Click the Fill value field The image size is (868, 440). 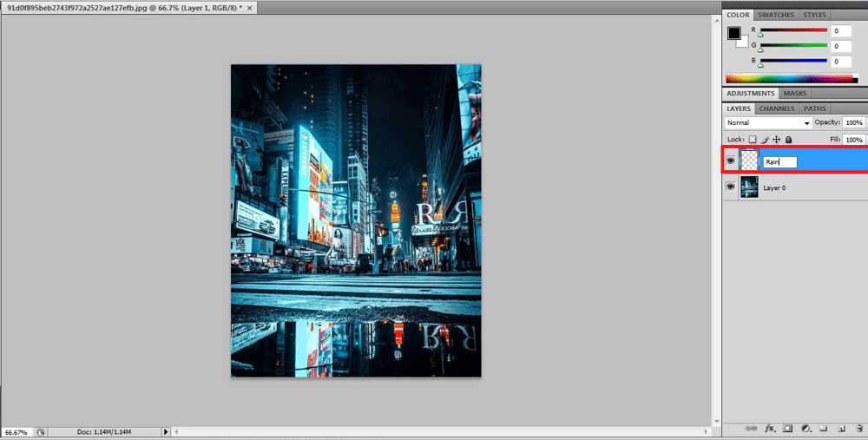854,140
